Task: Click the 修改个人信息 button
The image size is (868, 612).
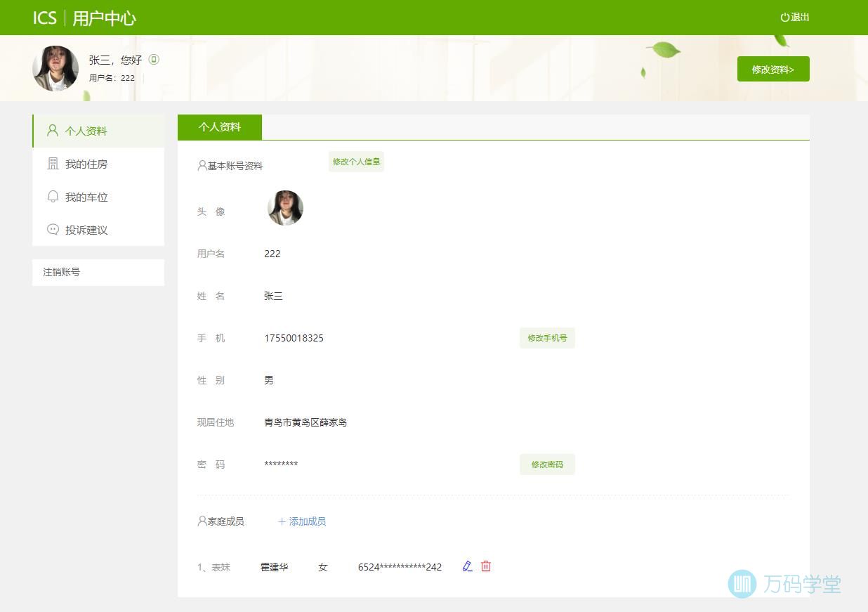Action: pos(356,162)
